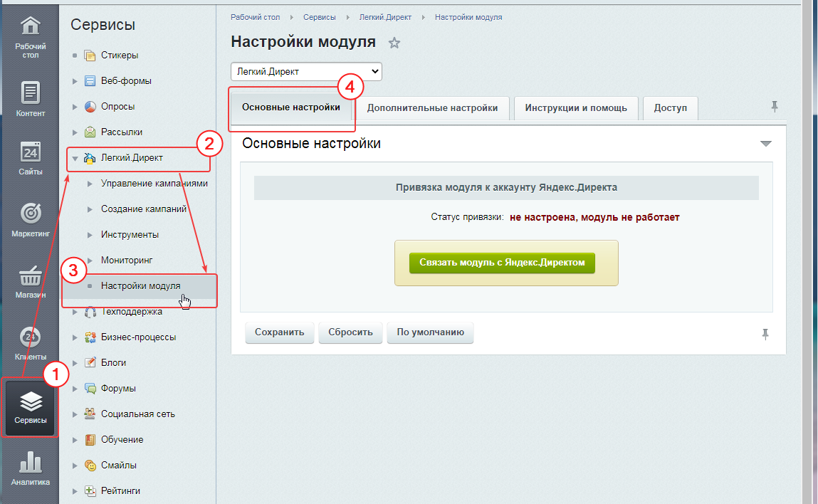Expand the Бизнес-процессы tree node
The image size is (818, 504).
pyautogui.click(x=75, y=337)
